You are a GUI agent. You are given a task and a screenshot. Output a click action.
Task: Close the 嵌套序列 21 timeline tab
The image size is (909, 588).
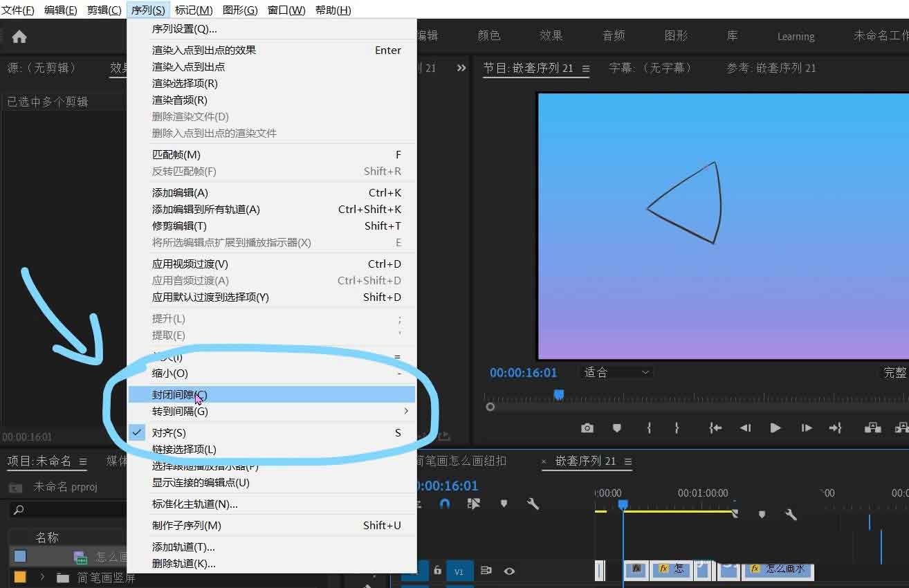pos(544,461)
